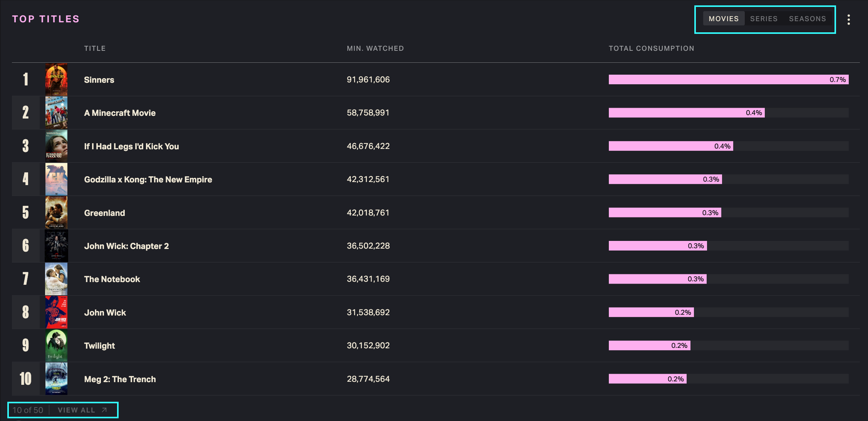Open the Sinners poster thumbnail
The image size is (868, 421).
56,80
